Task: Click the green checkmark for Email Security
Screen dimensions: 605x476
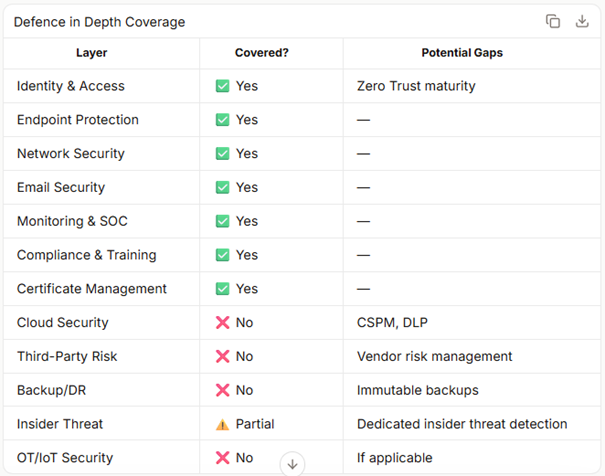Action: 222,187
